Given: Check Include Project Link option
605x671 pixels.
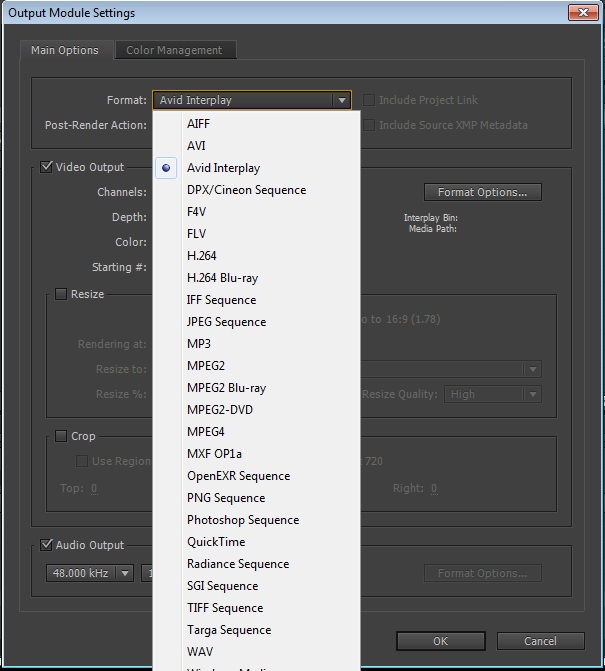Looking at the screenshot, I should pos(368,100).
